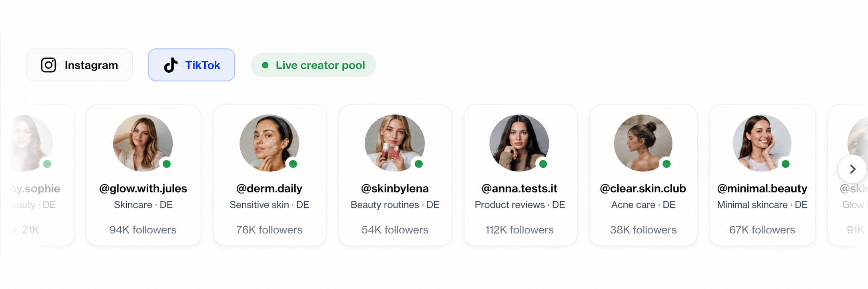Switch to the Instagram tab
This screenshot has width=868, height=289.
(79, 65)
